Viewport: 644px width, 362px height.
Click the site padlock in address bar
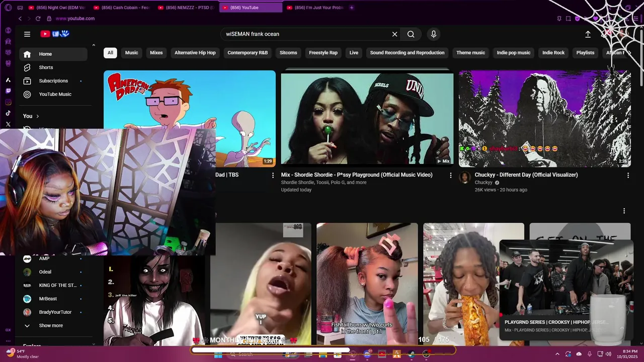point(49,19)
